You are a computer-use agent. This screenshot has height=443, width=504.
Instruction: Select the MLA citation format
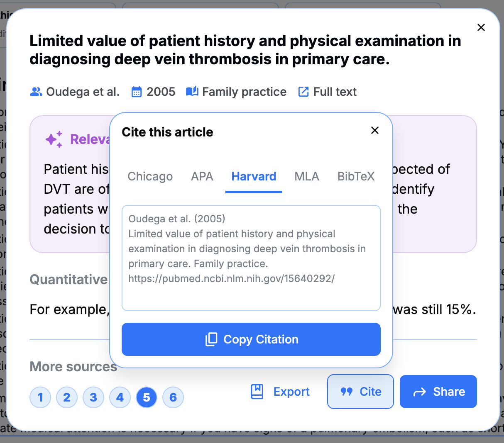[307, 176]
